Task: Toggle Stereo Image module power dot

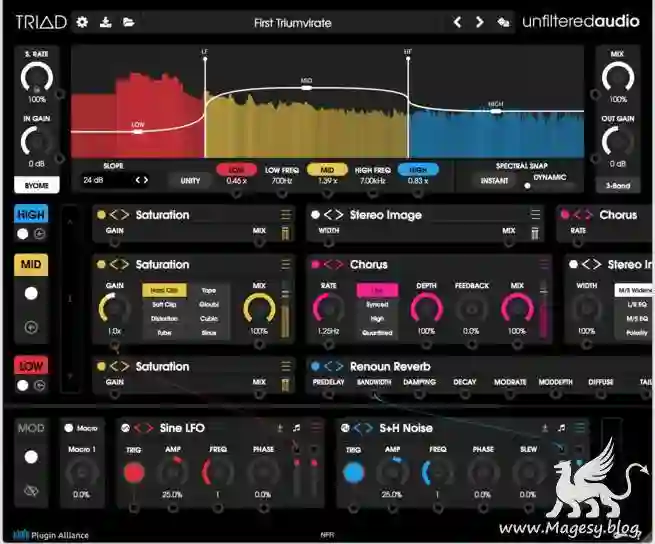Action: [315, 215]
